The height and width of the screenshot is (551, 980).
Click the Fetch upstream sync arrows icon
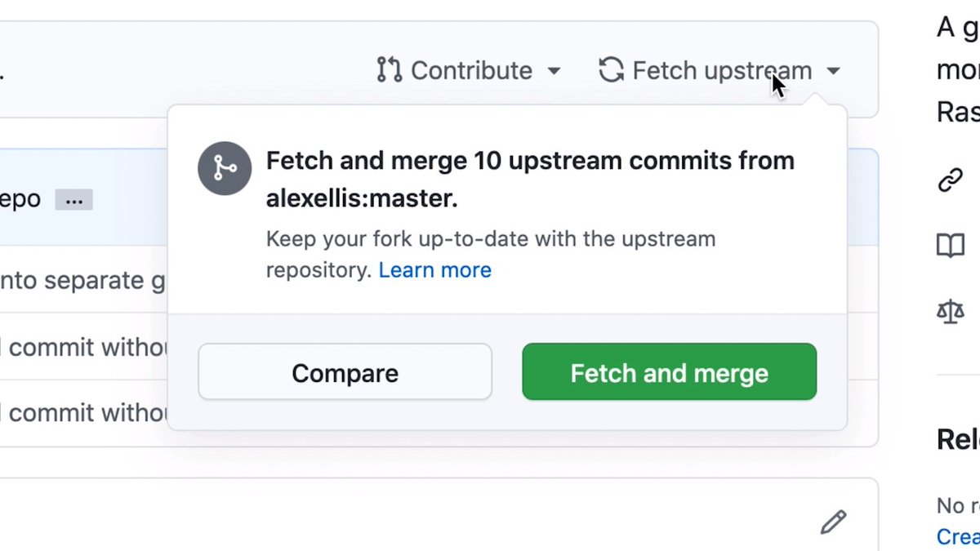point(611,70)
